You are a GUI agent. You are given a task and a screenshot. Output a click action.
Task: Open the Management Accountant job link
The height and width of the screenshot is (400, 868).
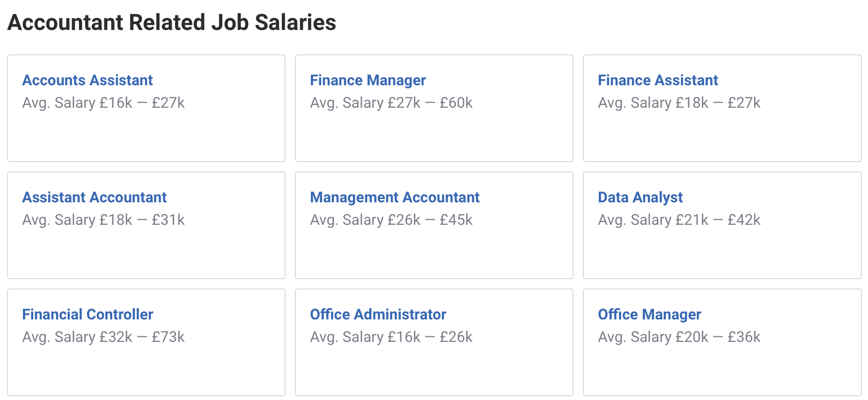(395, 197)
